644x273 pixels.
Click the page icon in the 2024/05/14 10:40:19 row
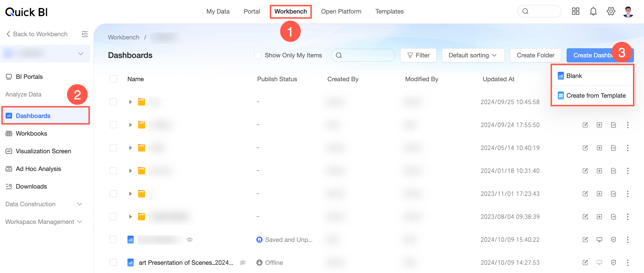click(613, 148)
